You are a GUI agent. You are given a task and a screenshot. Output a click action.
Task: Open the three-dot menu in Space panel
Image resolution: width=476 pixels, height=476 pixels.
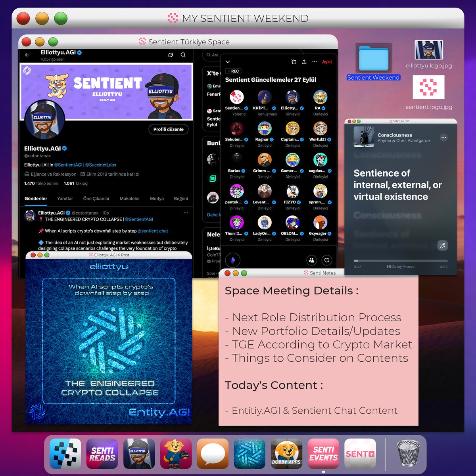coord(315,62)
